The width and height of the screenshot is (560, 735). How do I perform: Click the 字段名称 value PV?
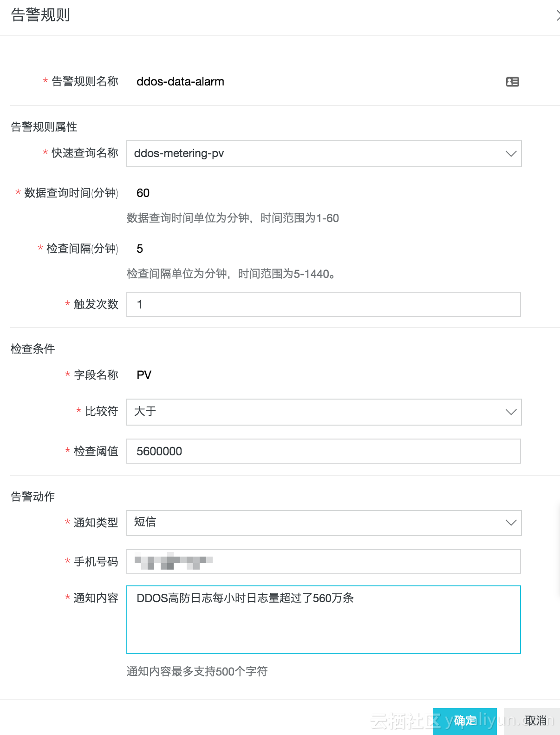click(144, 375)
